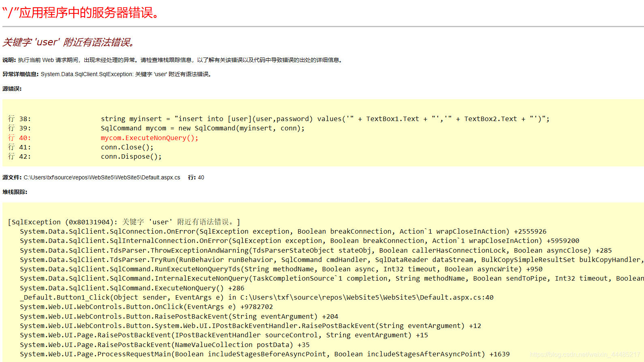Click source line 42 conn.Dispose()

click(x=85, y=156)
